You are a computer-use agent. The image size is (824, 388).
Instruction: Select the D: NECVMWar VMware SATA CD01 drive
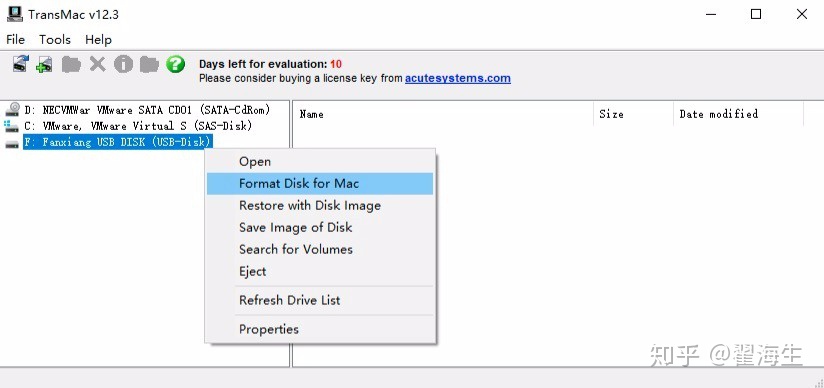[x=147, y=110]
